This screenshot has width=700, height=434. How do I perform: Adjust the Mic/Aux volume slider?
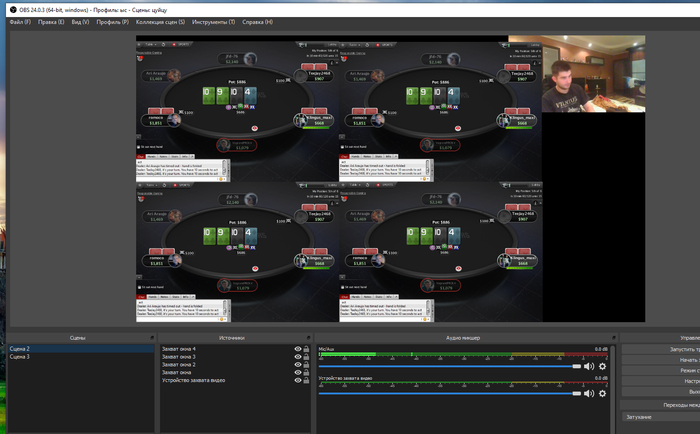(450, 366)
